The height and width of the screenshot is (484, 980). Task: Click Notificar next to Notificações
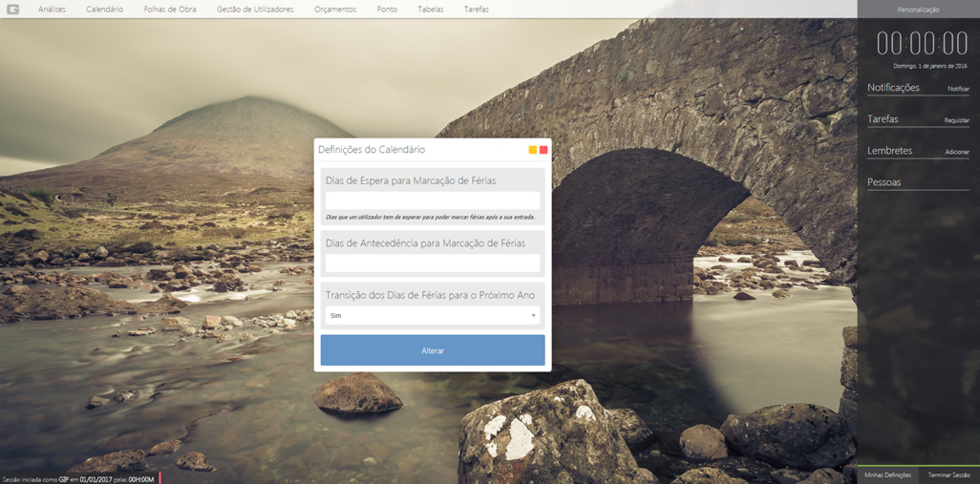pos(958,89)
